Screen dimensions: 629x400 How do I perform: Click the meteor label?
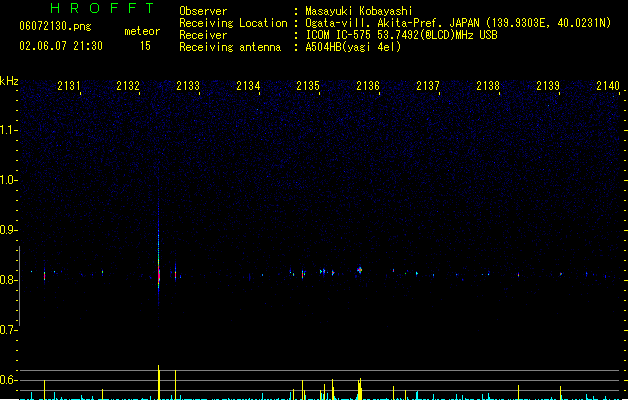coord(142,31)
